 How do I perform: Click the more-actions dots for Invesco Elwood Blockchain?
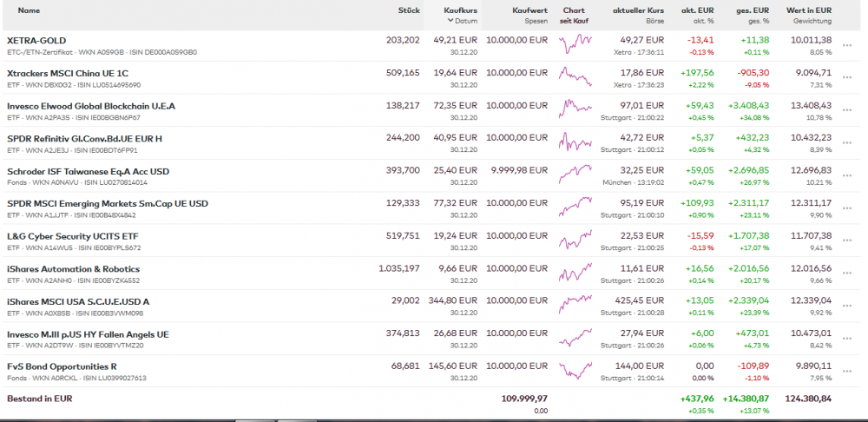[x=846, y=110]
